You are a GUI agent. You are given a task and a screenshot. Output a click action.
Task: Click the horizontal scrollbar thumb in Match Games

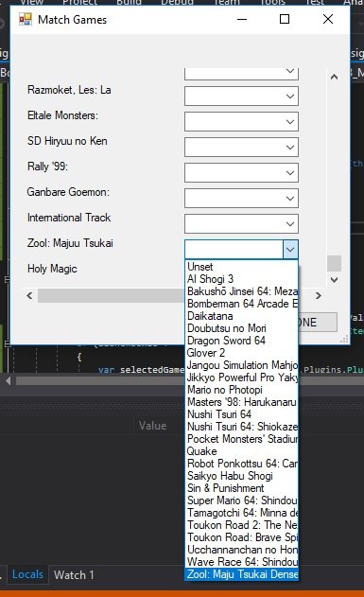click(x=111, y=295)
